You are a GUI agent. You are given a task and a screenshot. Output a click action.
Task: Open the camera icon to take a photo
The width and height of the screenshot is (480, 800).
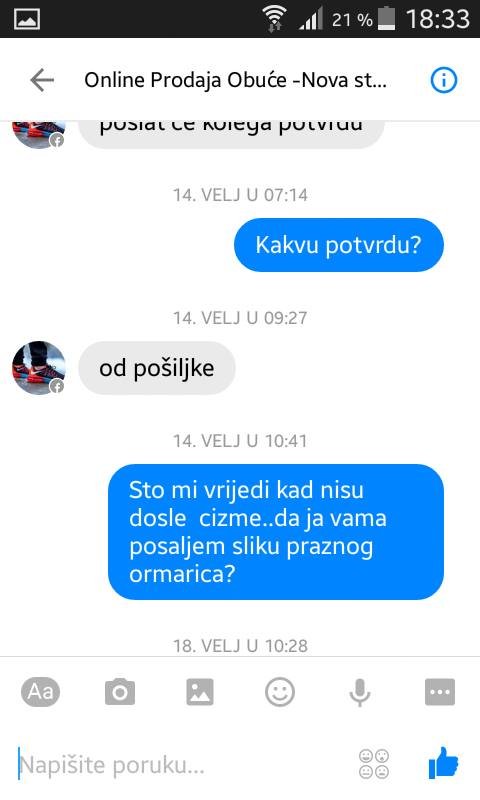click(120, 692)
